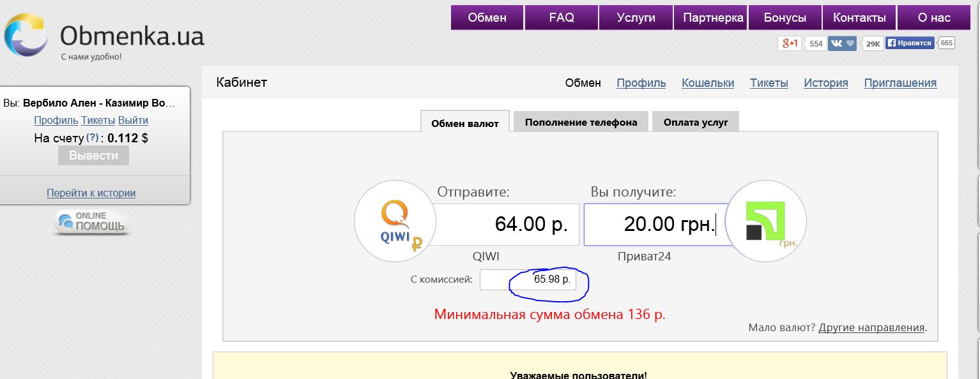This screenshot has height=379, width=980.
Task: Switch to the Оплата услуг tab
Action: point(696,122)
